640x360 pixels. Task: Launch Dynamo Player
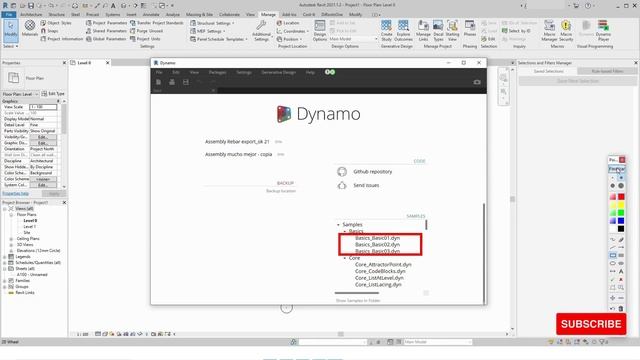click(x=603, y=31)
